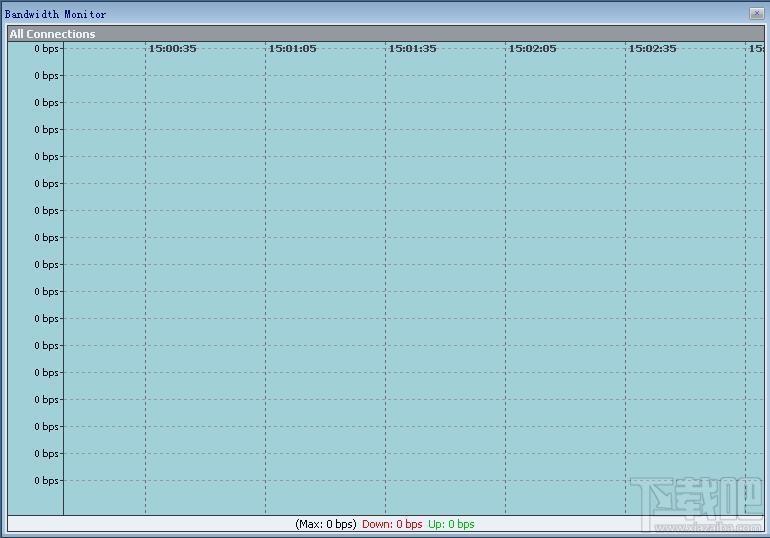Viewport: 770px width, 538px height.
Task: Click the 15:02:05 time marker
Action: [532, 48]
